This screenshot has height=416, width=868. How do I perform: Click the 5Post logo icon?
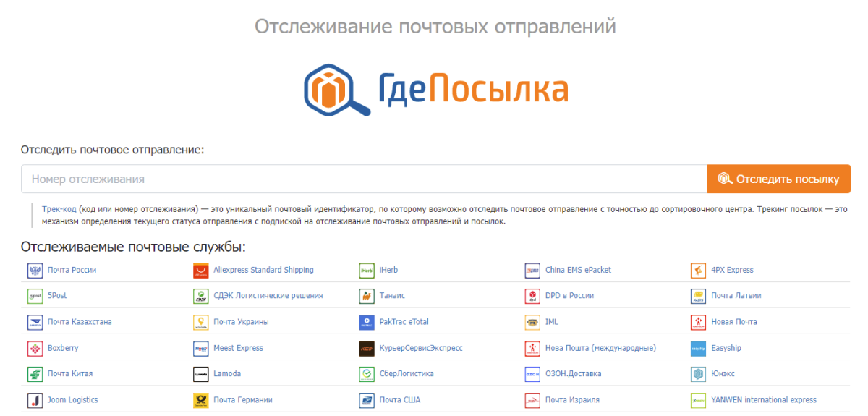coord(35,296)
